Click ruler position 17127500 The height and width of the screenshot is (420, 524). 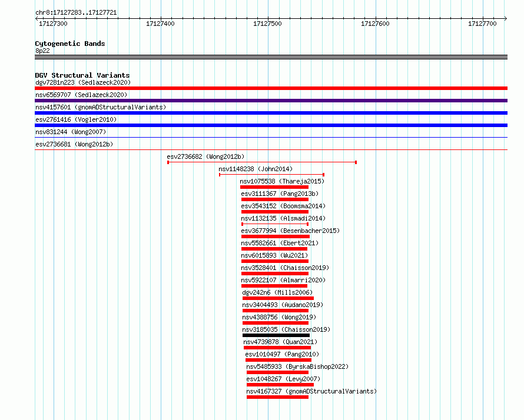(267, 24)
